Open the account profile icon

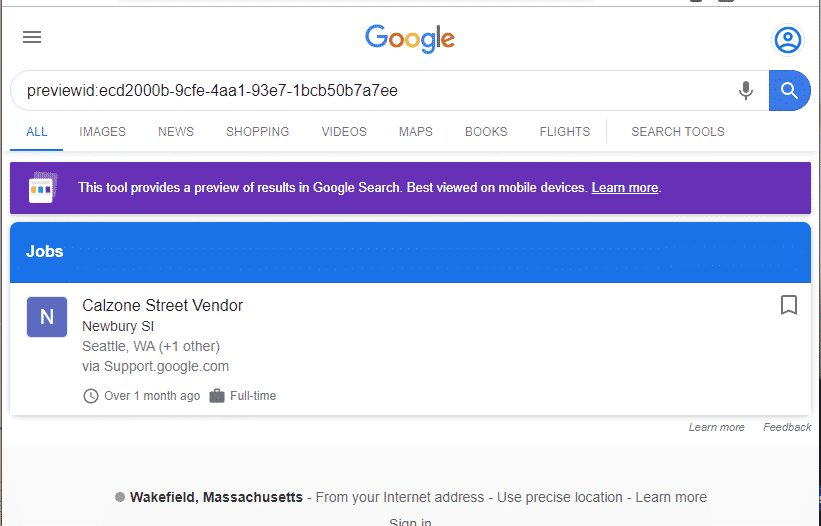(x=788, y=39)
